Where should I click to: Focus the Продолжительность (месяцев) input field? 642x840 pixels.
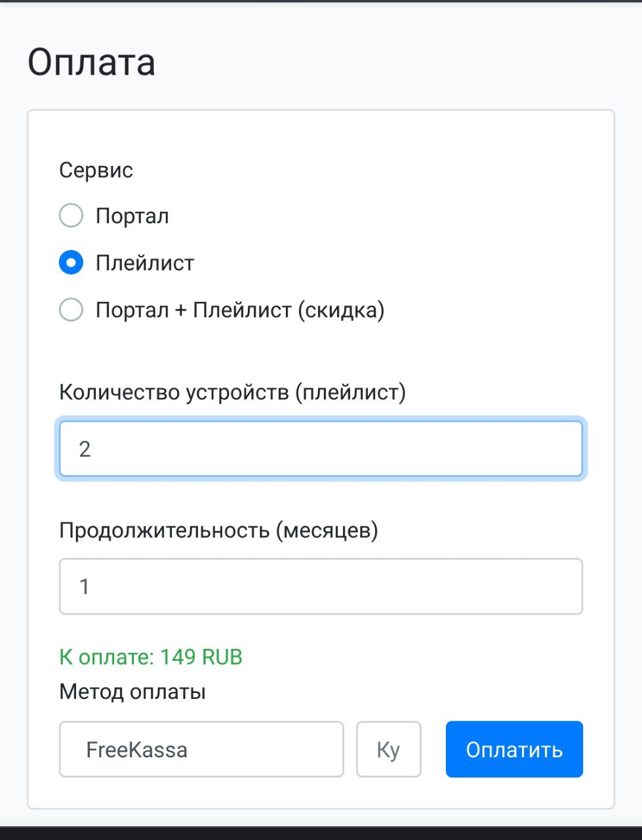point(321,586)
